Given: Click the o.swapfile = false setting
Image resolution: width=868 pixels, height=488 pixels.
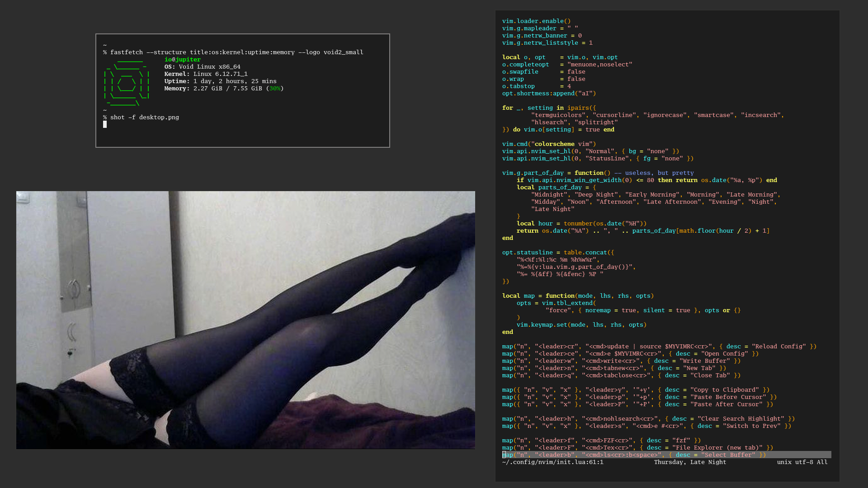Looking at the screenshot, I should 543,72.
